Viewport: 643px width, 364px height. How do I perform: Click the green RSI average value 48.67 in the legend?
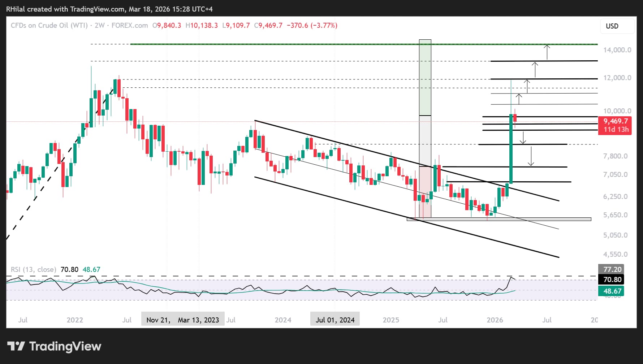click(x=91, y=269)
